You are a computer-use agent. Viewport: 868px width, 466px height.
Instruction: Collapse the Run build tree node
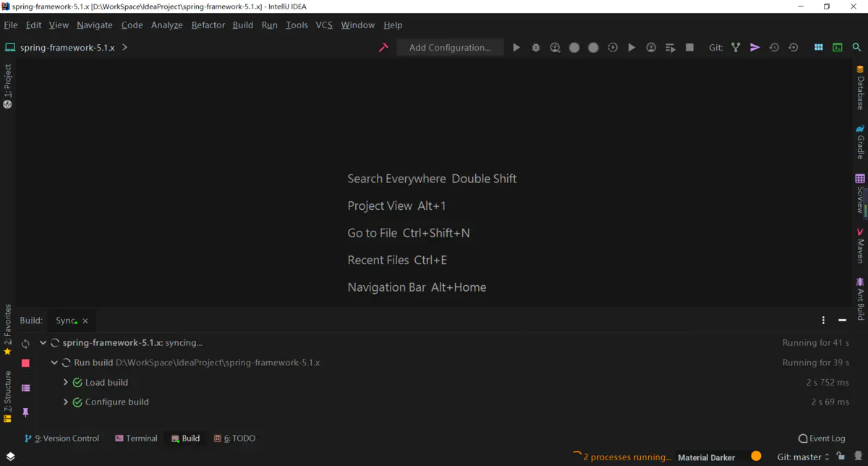tap(54, 363)
